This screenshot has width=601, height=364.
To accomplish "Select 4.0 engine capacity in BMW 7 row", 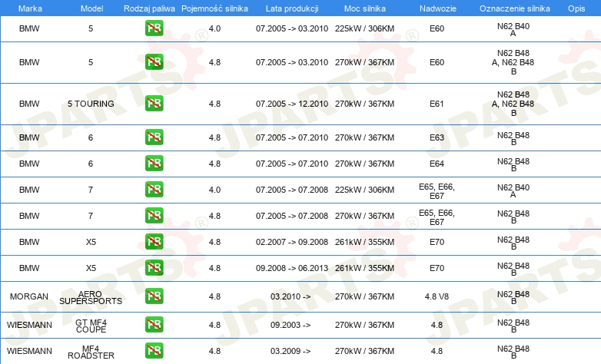I will [x=214, y=190].
